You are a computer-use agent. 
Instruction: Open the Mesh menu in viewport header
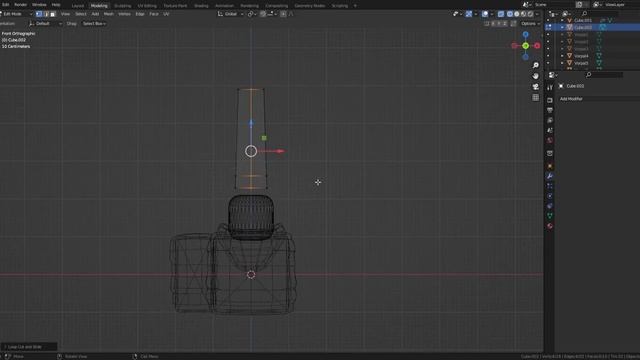[109, 14]
